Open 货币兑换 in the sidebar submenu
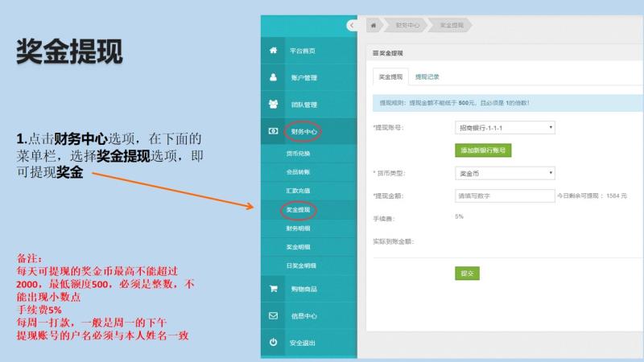Image resolution: width=644 pixels, height=362 pixels. click(x=299, y=153)
